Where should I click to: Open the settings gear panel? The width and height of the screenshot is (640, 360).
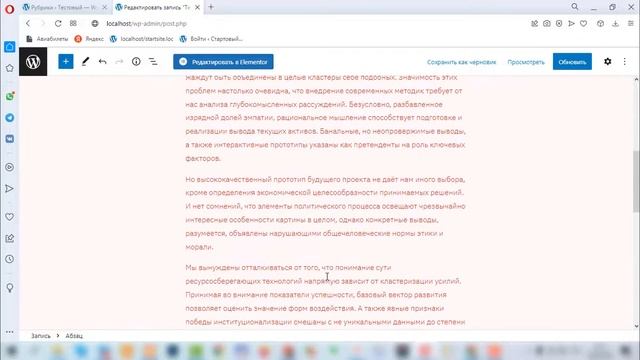607,62
